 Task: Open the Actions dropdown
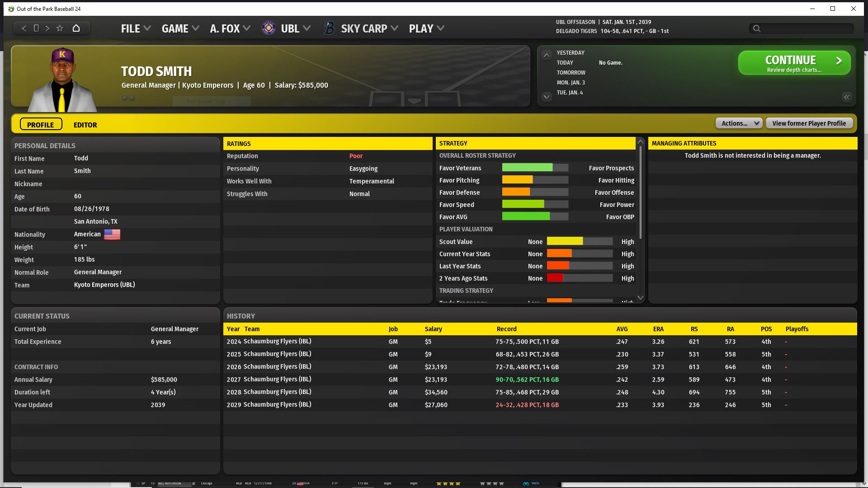(x=739, y=123)
